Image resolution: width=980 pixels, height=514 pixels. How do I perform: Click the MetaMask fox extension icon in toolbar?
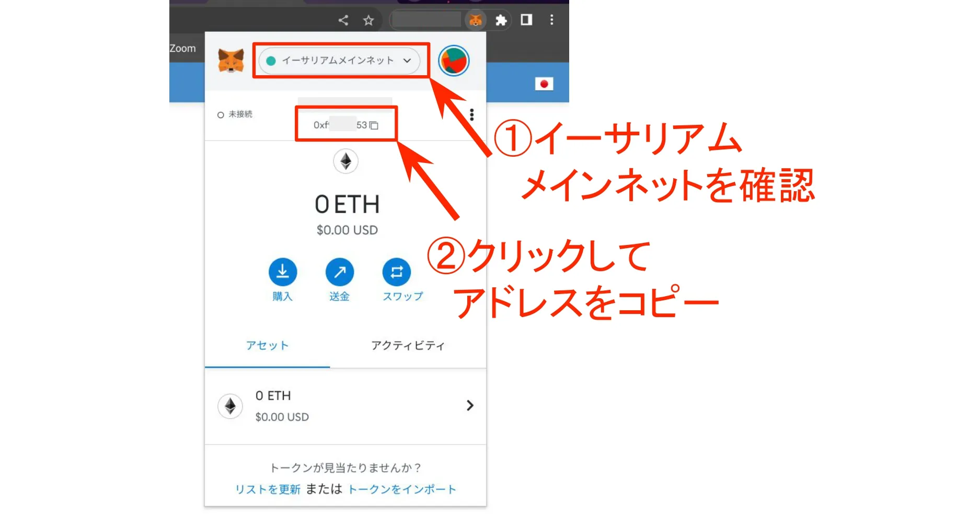click(x=475, y=20)
